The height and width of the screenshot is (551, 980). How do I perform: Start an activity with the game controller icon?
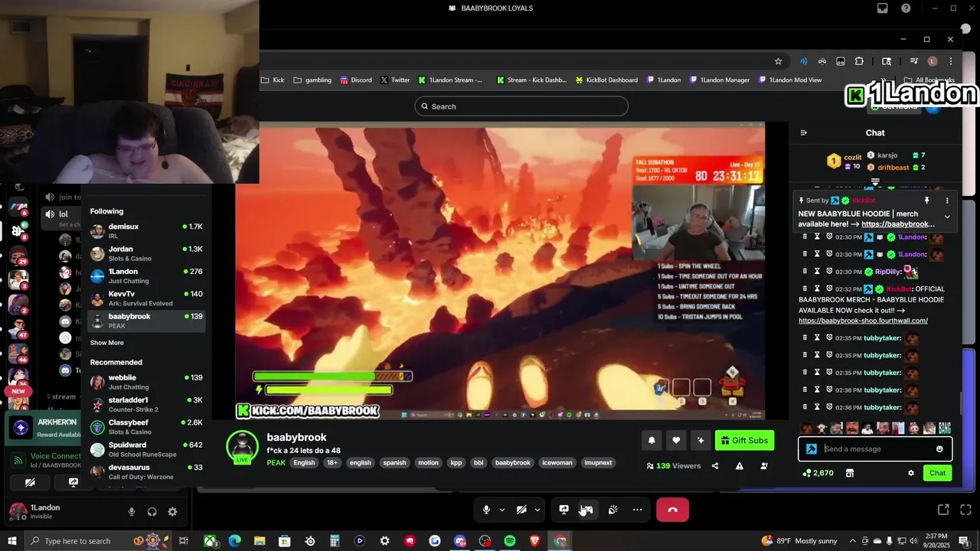click(x=587, y=510)
